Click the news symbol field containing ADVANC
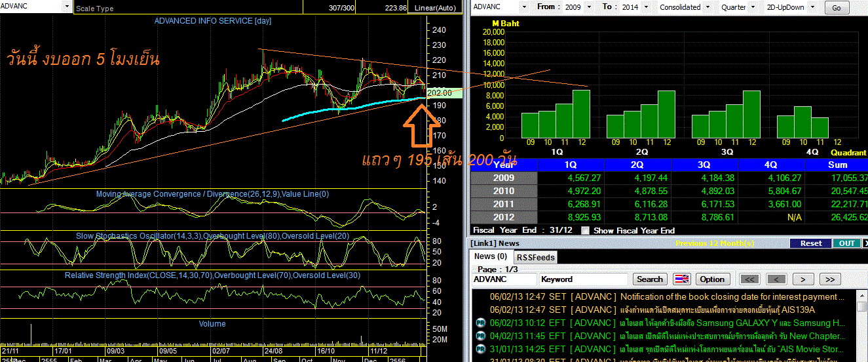The width and height of the screenshot is (868, 362). point(504,279)
